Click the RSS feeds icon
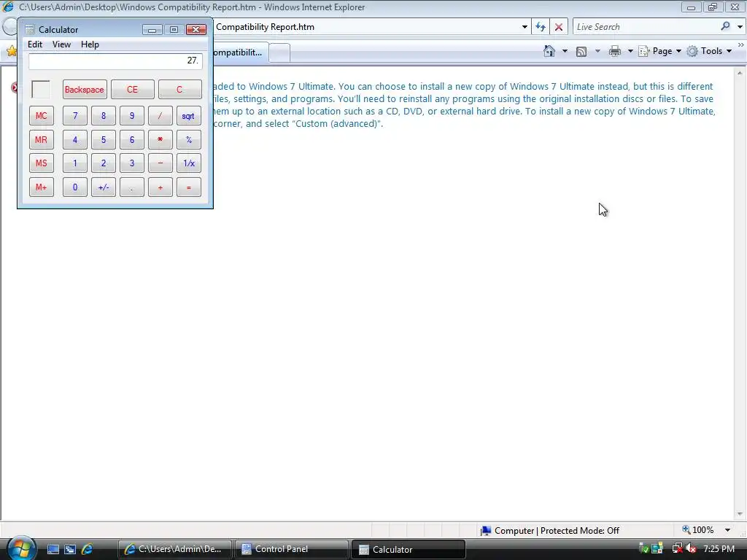The width and height of the screenshot is (747, 560). [x=581, y=52]
